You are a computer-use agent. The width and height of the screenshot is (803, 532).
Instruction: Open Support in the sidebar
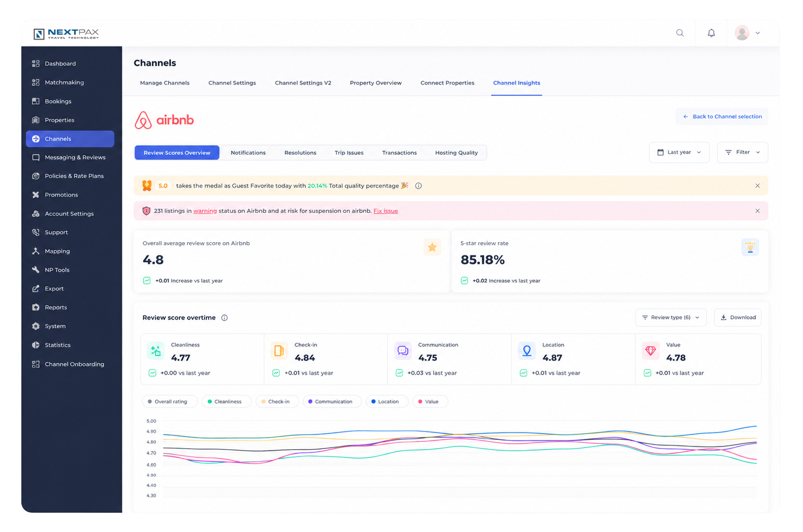[70, 232]
